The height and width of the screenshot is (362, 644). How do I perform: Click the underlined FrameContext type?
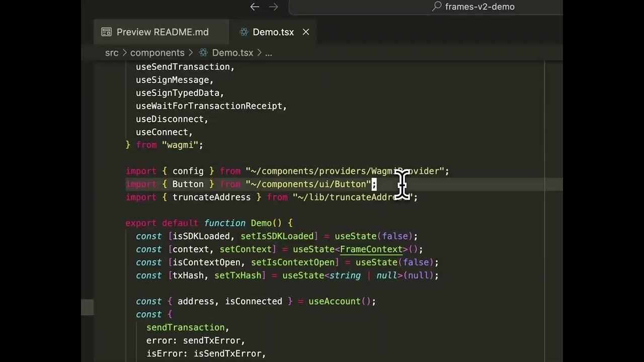click(x=371, y=249)
